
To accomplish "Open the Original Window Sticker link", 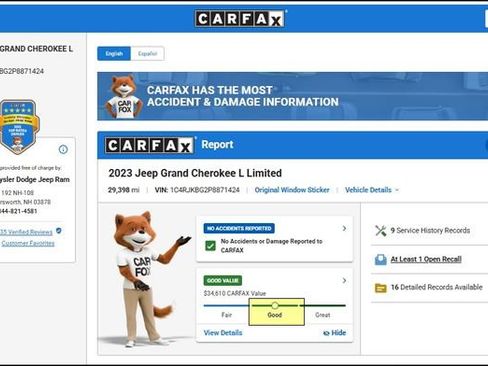I will (x=292, y=190).
